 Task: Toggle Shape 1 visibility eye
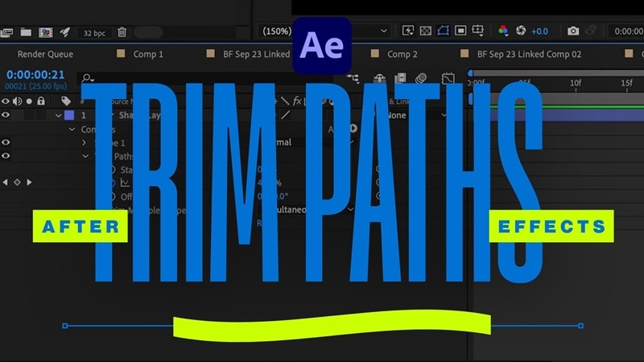[x=6, y=142]
